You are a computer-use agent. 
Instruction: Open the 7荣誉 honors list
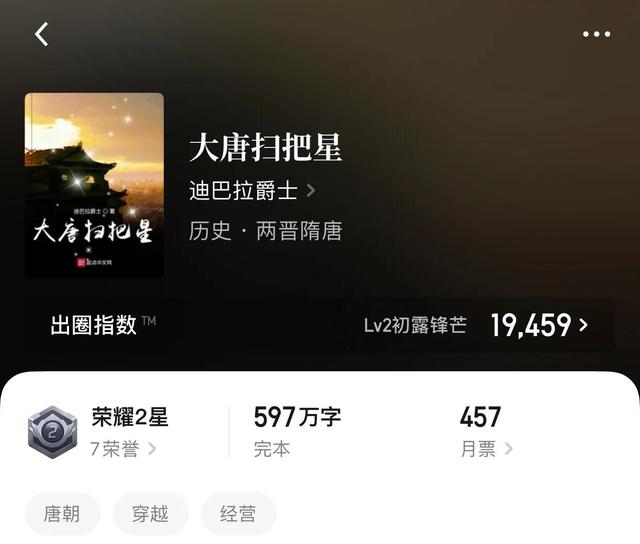point(115,449)
